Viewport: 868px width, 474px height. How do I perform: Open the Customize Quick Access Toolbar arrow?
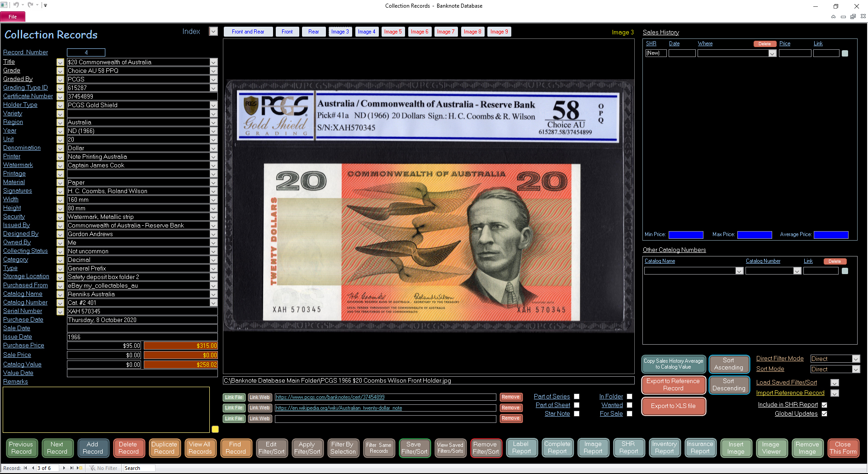pos(45,5)
